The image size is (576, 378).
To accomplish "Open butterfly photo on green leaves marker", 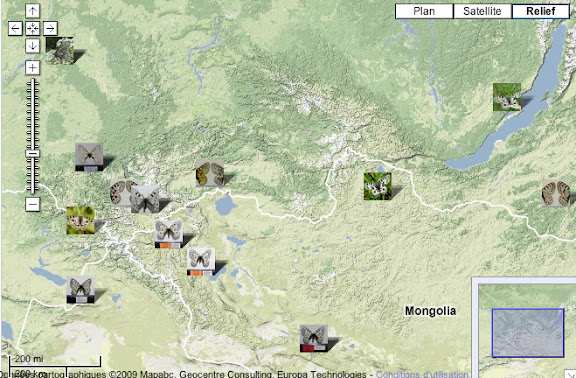I will [x=378, y=186].
